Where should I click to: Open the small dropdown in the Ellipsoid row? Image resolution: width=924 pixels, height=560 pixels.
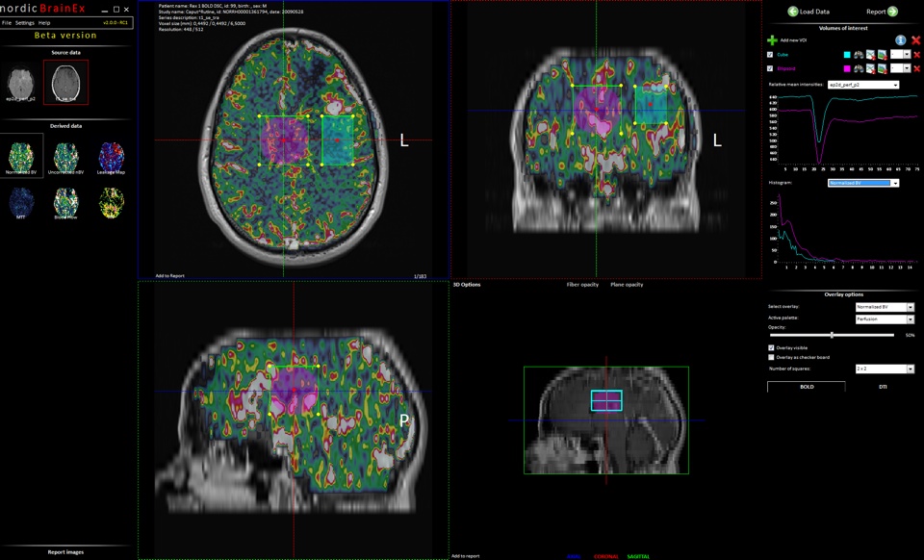click(901, 69)
